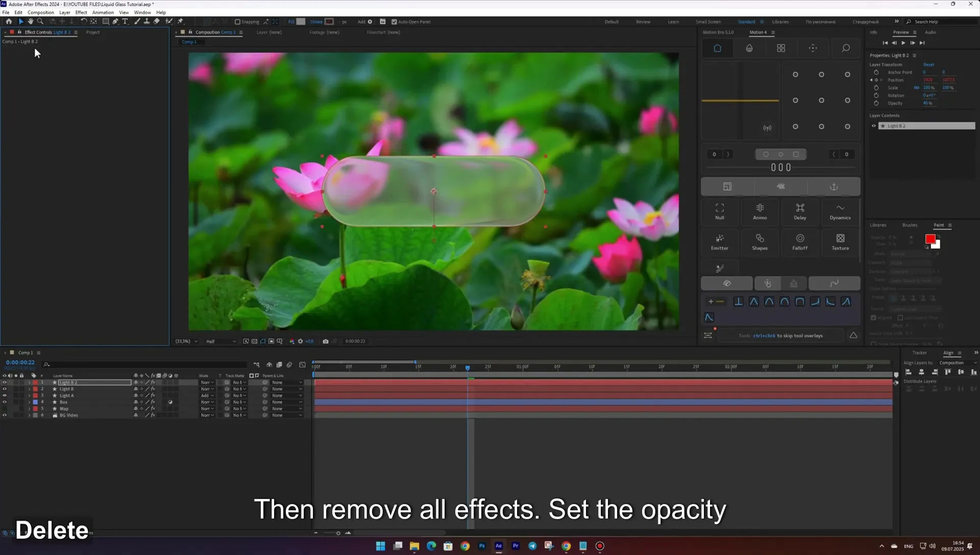Screen dimensions: 980x555
Task: Click the Delay tool in Motion 4
Action: tap(800, 211)
